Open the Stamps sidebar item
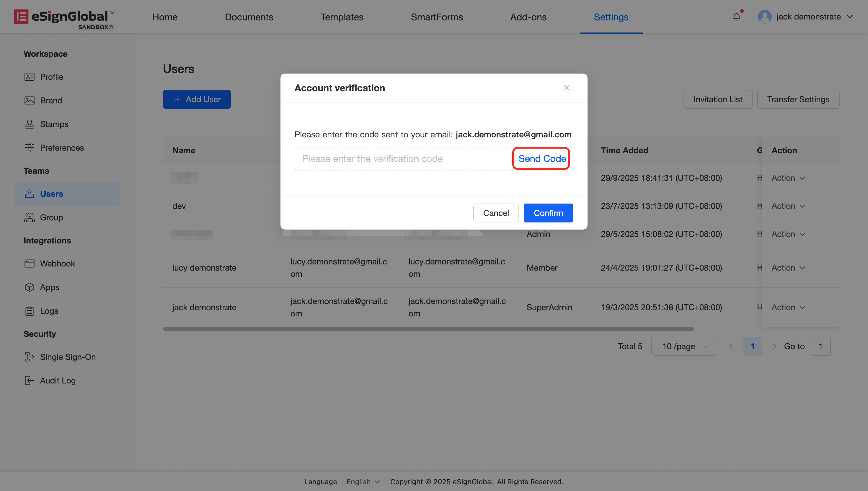 click(x=54, y=124)
